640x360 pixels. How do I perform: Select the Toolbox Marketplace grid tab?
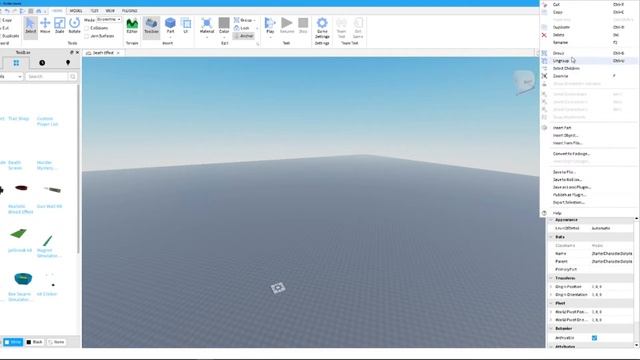[16, 63]
